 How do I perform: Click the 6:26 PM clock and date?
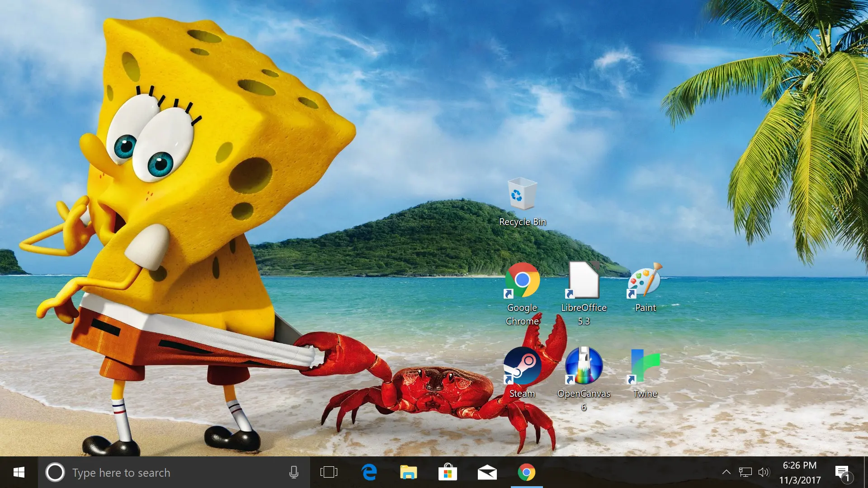click(x=800, y=473)
